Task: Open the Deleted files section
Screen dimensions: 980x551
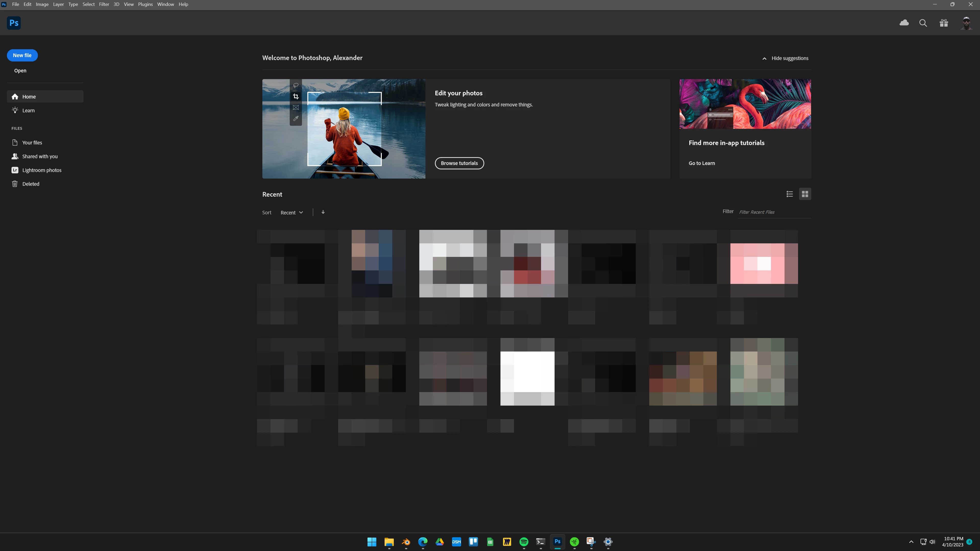Action: [30, 184]
